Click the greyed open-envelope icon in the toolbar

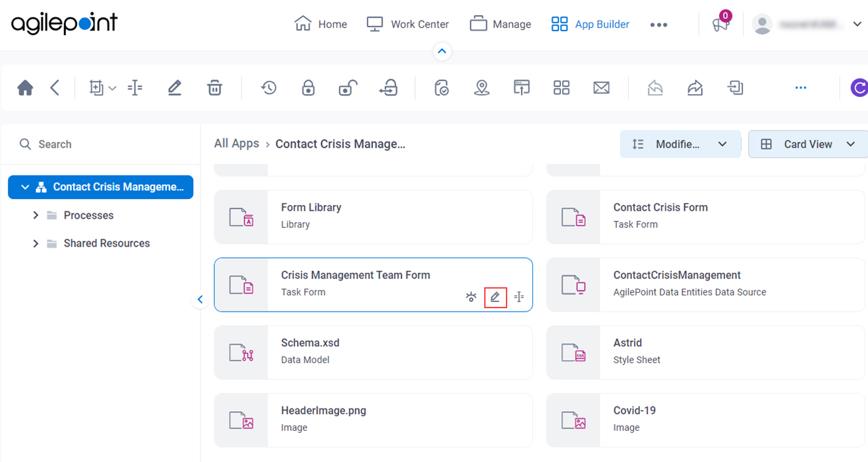[x=655, y=87]
